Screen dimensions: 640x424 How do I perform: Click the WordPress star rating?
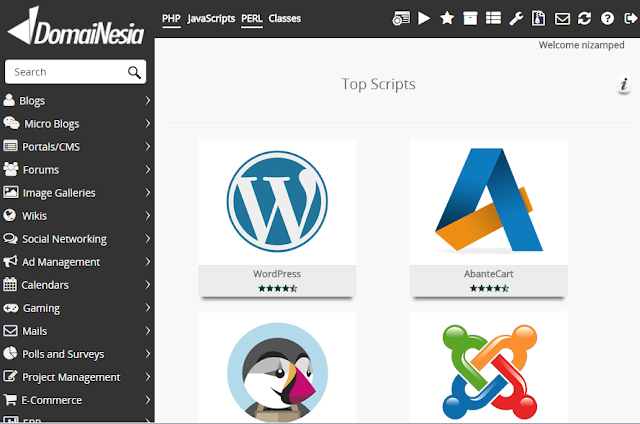coord(278,289)
